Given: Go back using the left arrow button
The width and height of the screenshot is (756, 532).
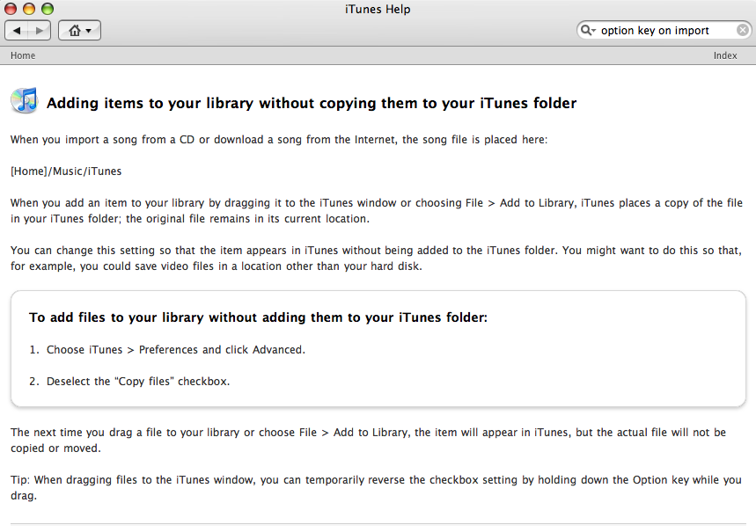Looking at the screenshot, I should [x=17, y=31].
